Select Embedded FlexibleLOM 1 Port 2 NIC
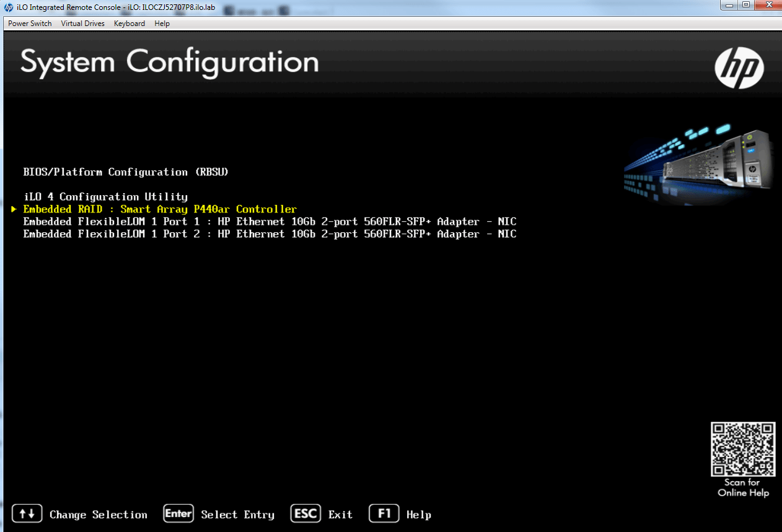The width and height of the screenshot is (782, 532). point(270,233)
